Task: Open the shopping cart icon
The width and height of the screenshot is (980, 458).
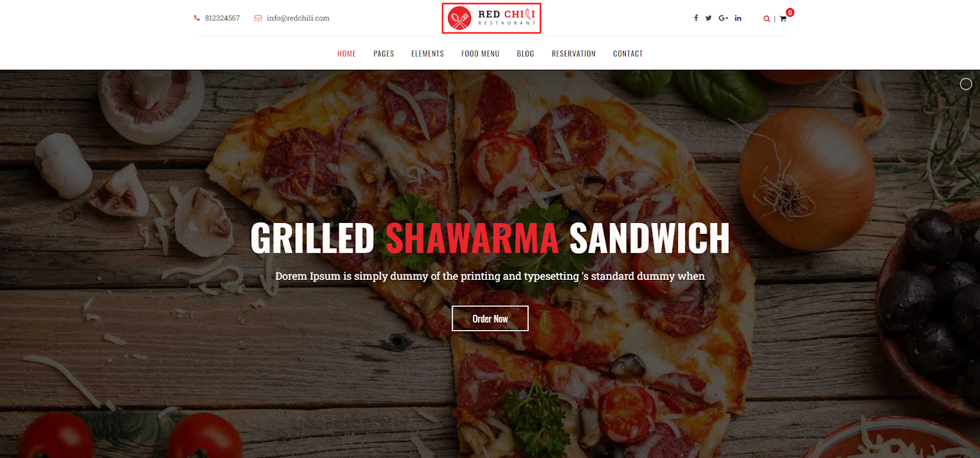Action: tap(783, 19)
